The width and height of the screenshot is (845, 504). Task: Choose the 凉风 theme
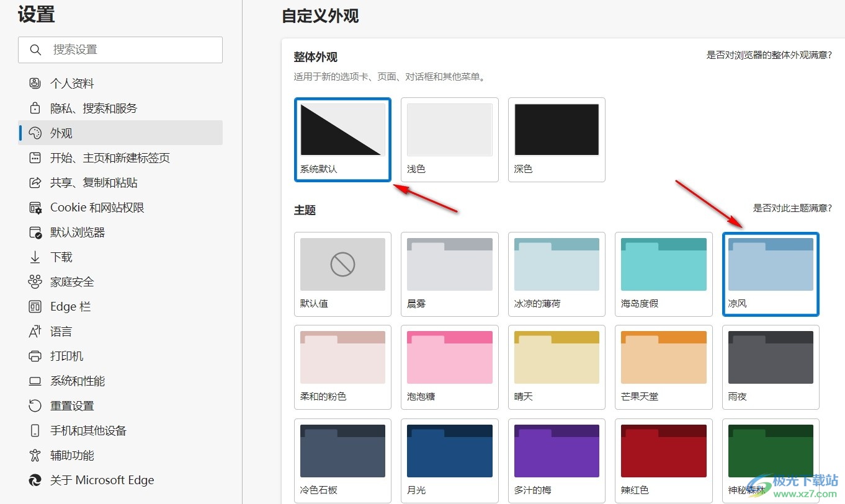point(771,274)
